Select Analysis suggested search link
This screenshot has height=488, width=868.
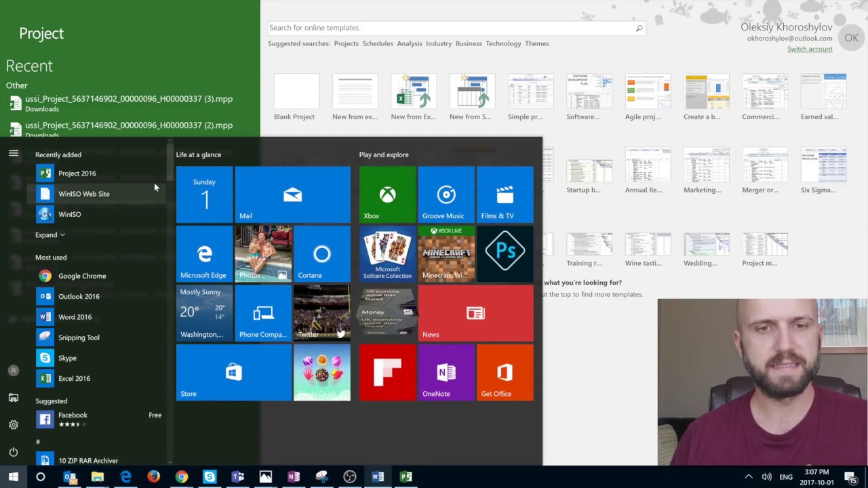pyautogui.click(x=410, y=43)
